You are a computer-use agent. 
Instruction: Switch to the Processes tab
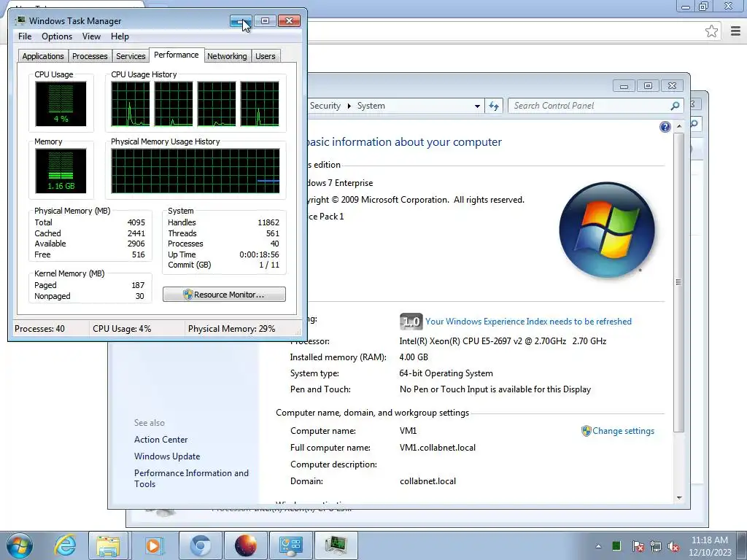90,56
